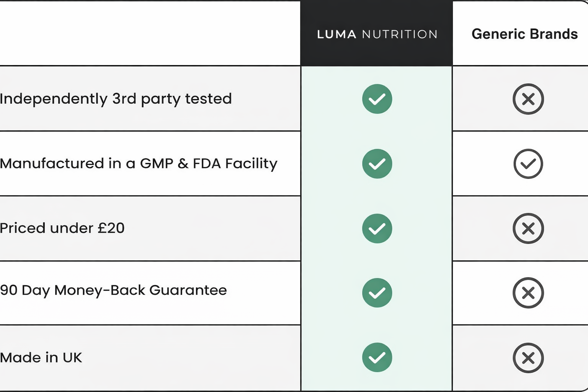This screenshot has width=588, height=392.
Task: Click the '90 Day Money-Back Guarantee' label
Action: (x=113, y=290)
